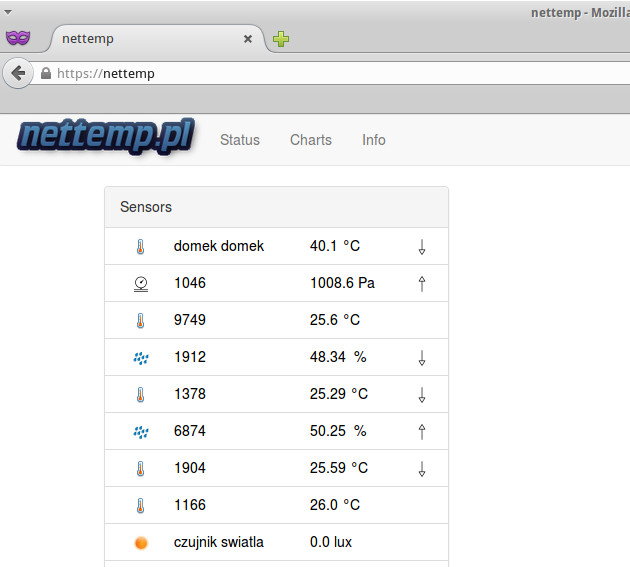Click the 25.59 °C reading
The width and height of the screenshot is (630, 567).
coord(339,468)
